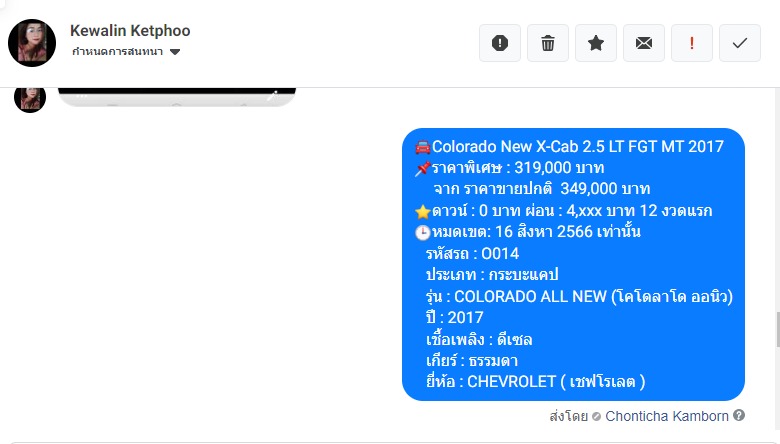
Task: Click the car emoji in the Colorado message
Action: pyautogui.click(x=423, y=147)
